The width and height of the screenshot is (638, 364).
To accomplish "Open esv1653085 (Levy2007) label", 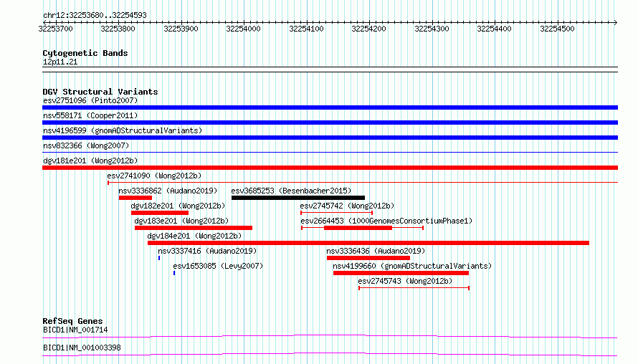I will (218, 266).
